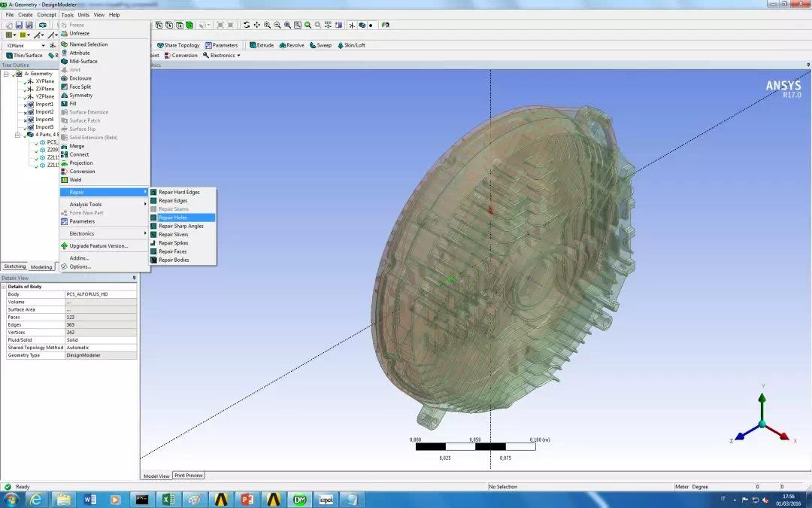Switch to the Sketching tab
This screenshot has width=812, height=508.
[14, 266]
